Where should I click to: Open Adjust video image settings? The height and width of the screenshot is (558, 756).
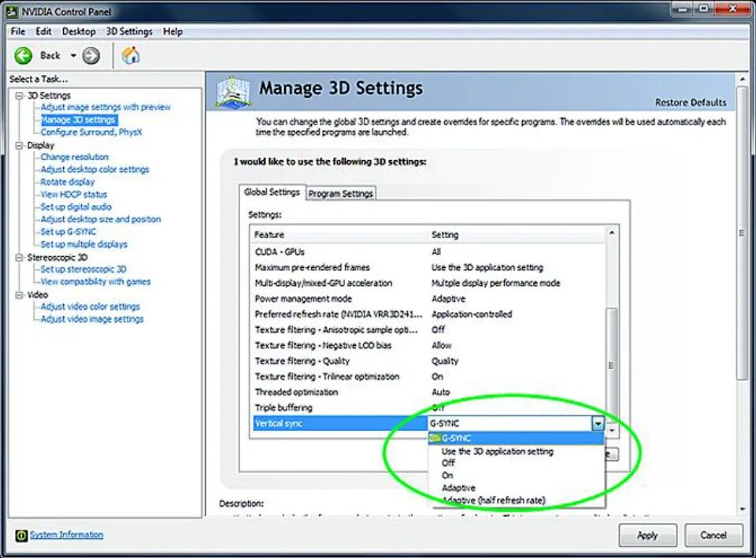tap(92, 319)
